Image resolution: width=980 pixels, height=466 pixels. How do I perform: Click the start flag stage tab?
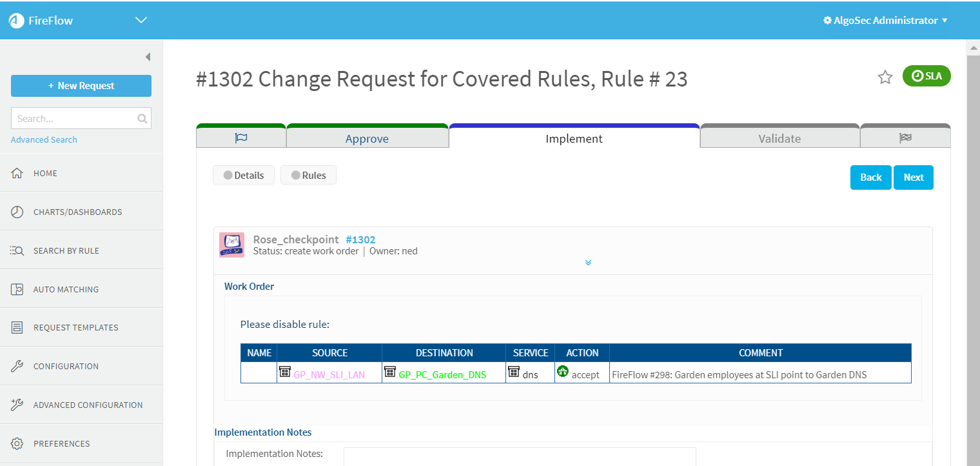[x=241, y=138]
